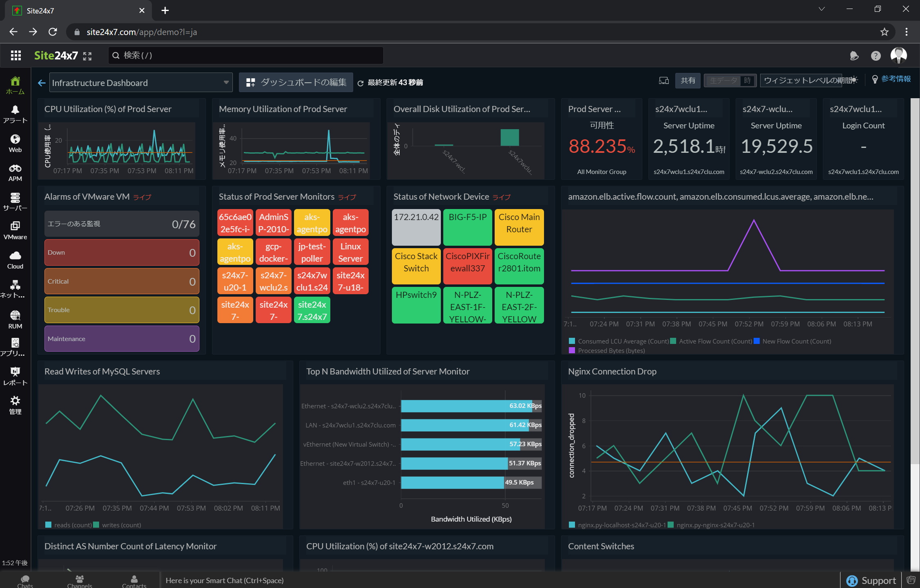This screenshot has height=588, width=920.
Task: Select the 生データ toggle option
Action: click(x=723, y=81)
